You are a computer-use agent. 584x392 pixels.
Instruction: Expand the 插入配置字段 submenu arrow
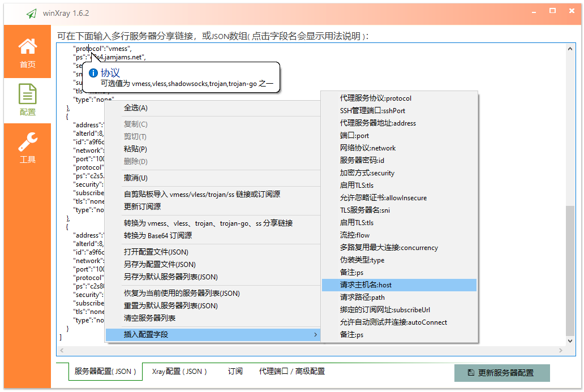click(315, 335)
